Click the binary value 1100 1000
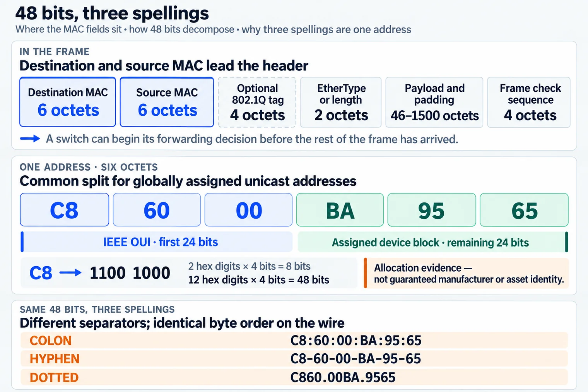This screenshot has width=588, height=392. [x=130, y=273]
